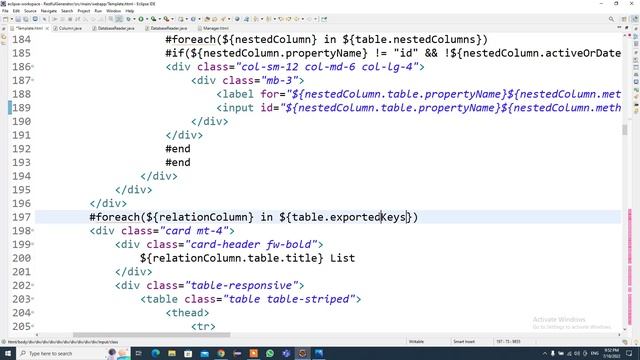The width and height of the screenshot is (640, 360).
Task: Show hidden system tray icons
Action: [x=544, y=353]
